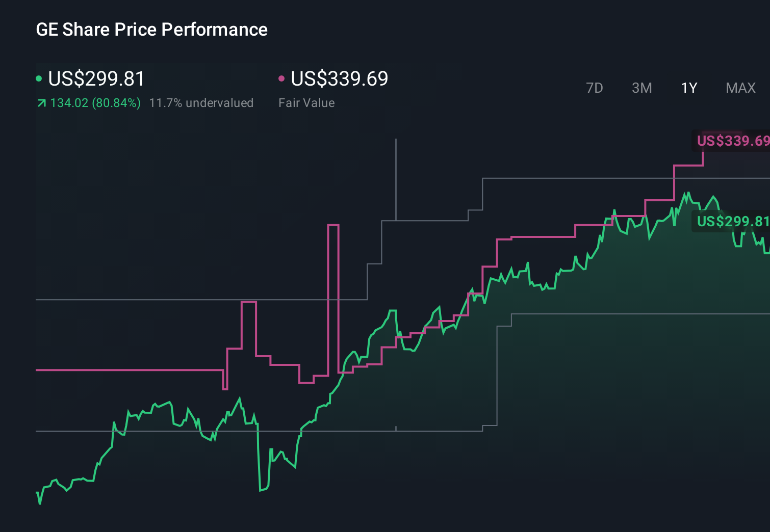Viewport: 770px width, 532px height.
Task: Select the 1Y time range
Action: point(688,88)
